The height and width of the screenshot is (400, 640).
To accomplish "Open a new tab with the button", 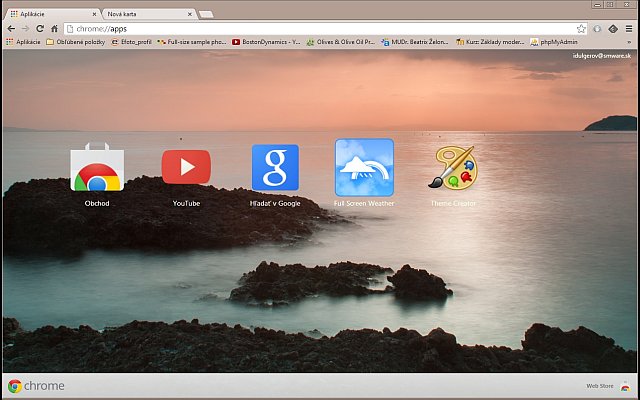I will pos(206,14).
